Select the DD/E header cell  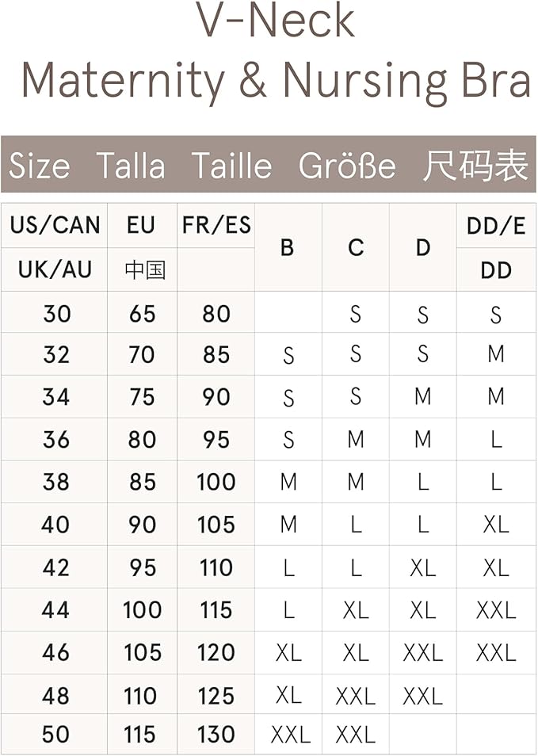click(x=496, y=226)
